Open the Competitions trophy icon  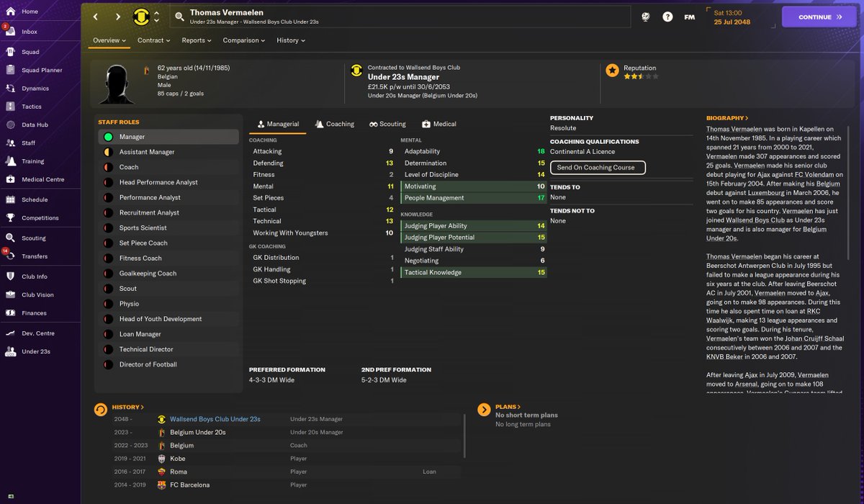point(10,217)
